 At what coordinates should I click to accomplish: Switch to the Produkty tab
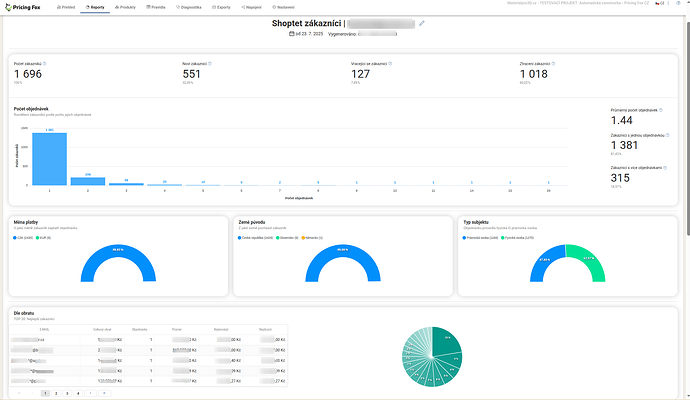point(127,6)
